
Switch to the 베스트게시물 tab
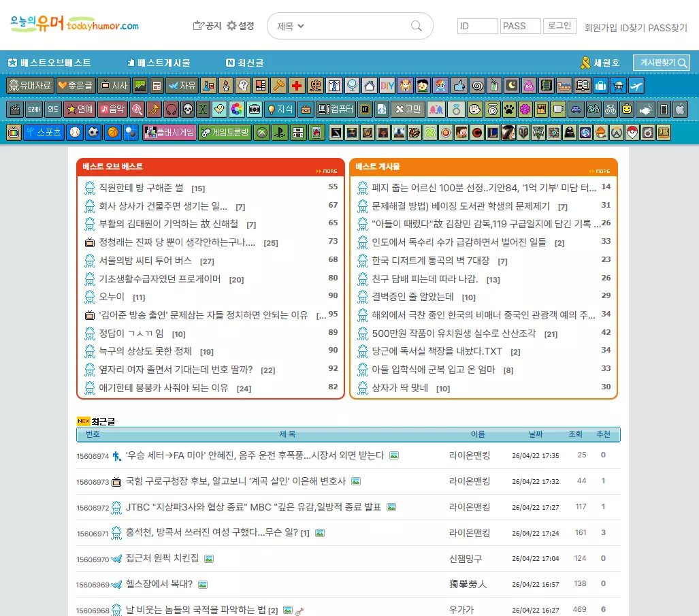tap(159, 63)
